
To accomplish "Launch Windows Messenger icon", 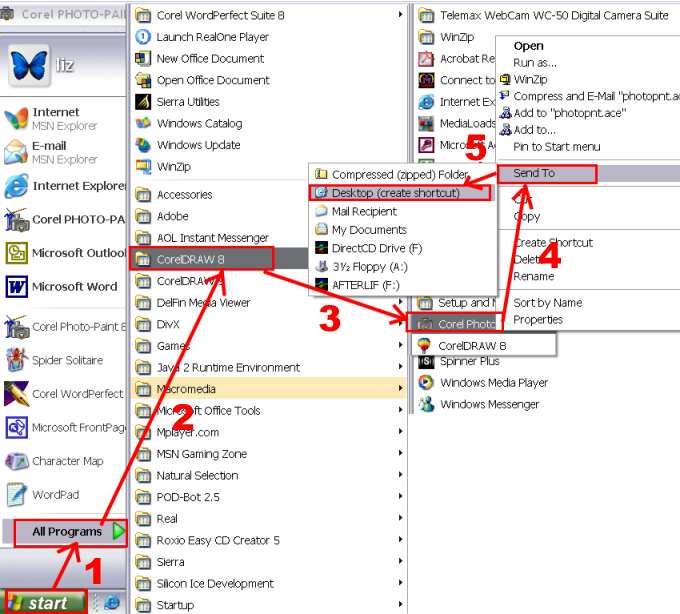I will [x=426, y=404].
